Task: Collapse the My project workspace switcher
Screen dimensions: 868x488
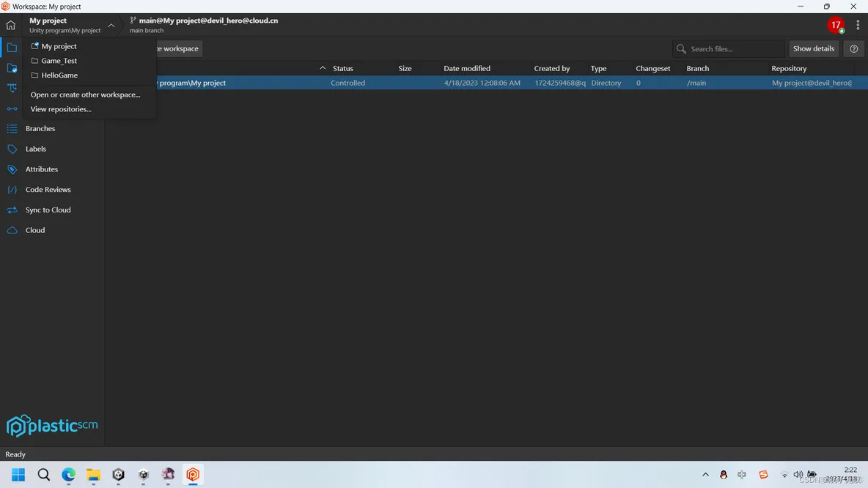Action: 111,26
